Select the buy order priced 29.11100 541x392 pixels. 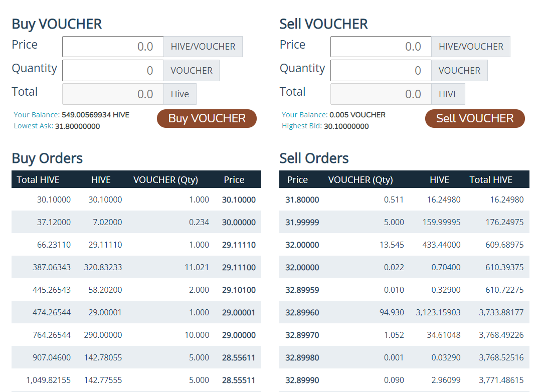click(x=136, y=267)
